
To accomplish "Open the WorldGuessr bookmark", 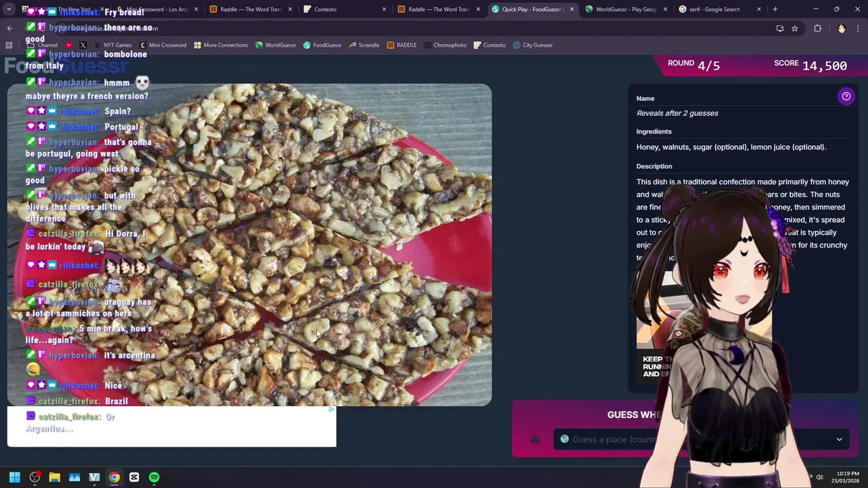I will 275,45.
